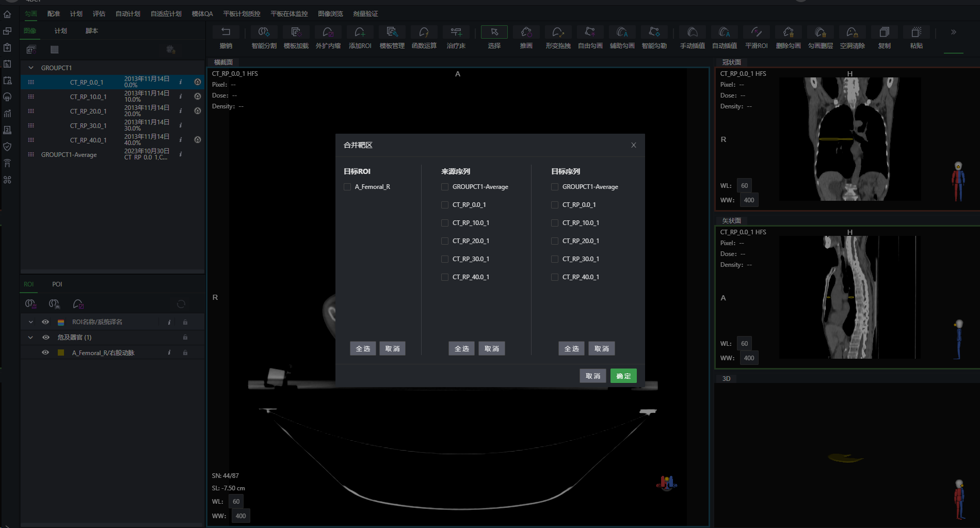Click the 治疗床 treatment couch icon
This screenshot has height=528, width=980.
[456, 33]
